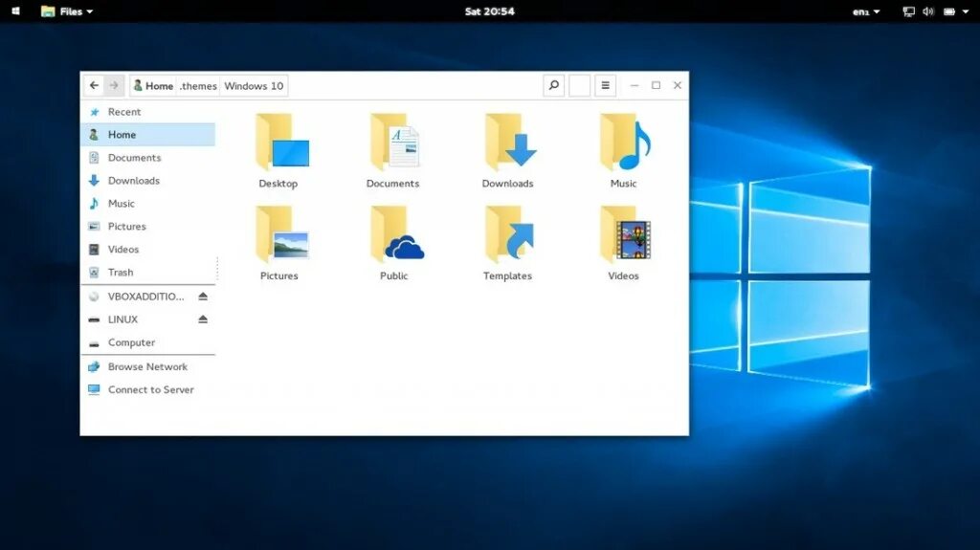Eject the VBOXADDITIO disc
Image resolution: width=980 pixels, height=550 pixels.
[203, 297]
